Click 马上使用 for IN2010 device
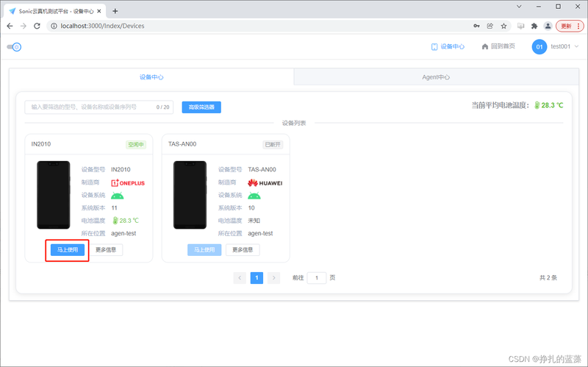This screenshot has height=367, width=588. pos(68,249)
